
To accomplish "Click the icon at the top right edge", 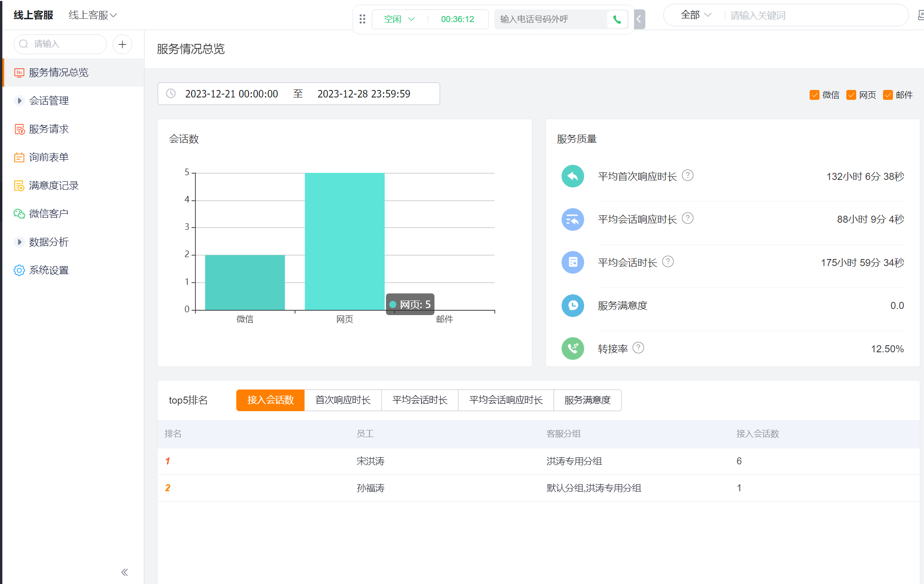I will [x=920, y=16].
